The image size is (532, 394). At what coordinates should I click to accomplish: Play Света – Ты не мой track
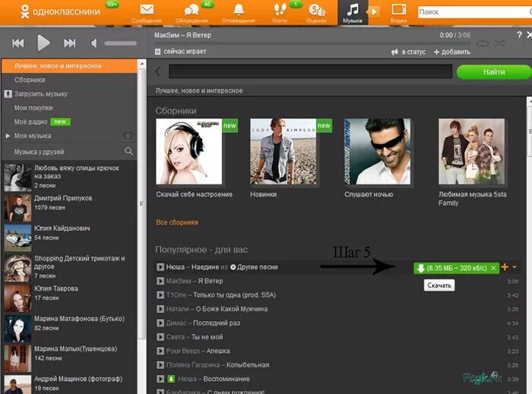(x=160, y=337)
